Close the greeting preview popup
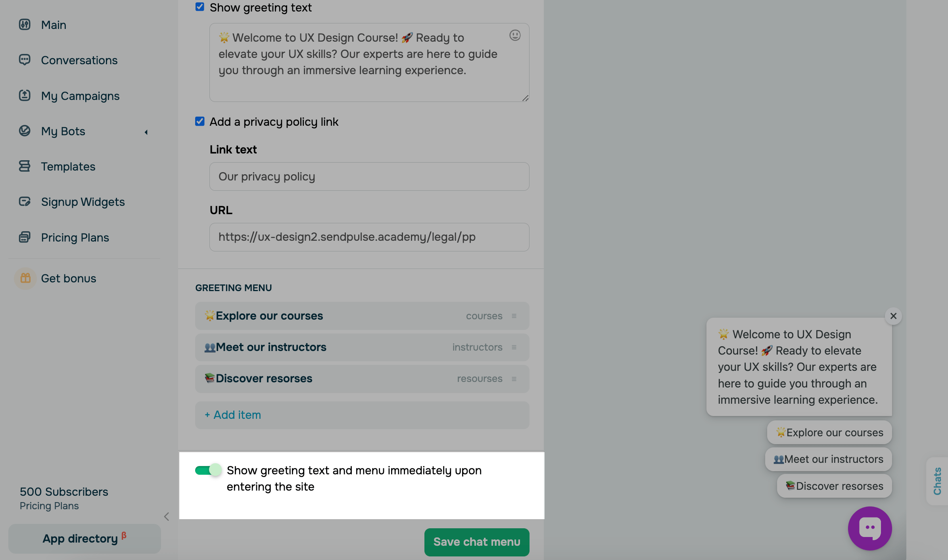 pos(893,316)
